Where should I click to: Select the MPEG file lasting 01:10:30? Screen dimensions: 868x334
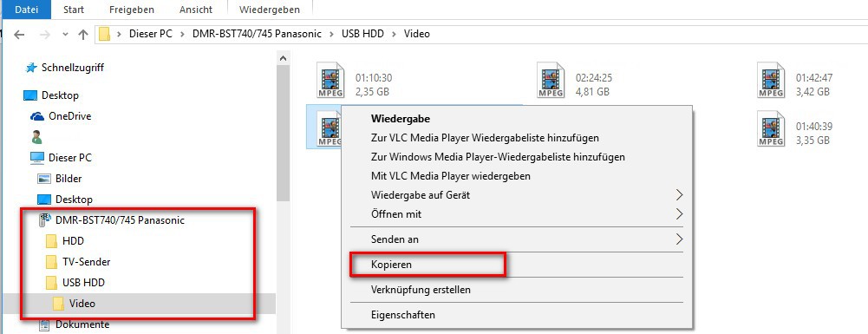330,81
